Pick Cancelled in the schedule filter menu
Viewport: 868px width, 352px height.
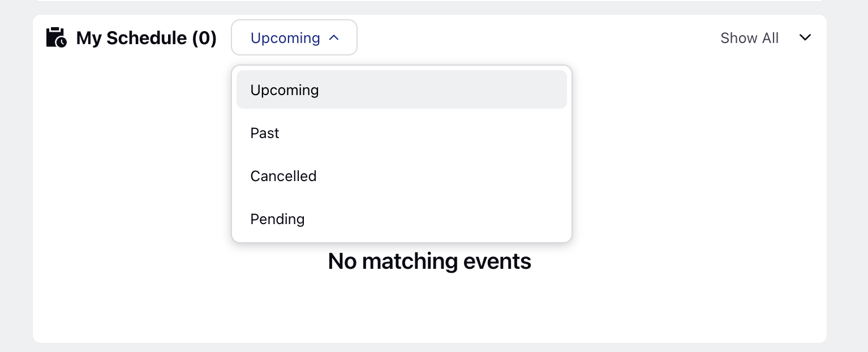(402, 176)
